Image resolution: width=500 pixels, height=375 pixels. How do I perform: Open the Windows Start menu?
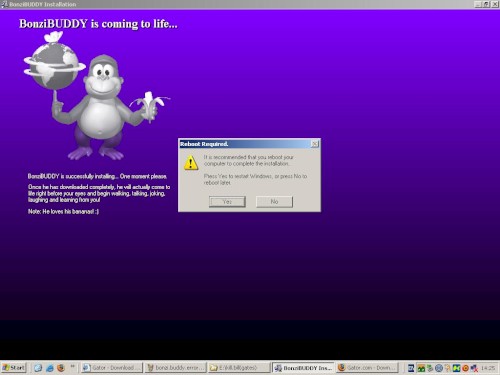(14, 368)
